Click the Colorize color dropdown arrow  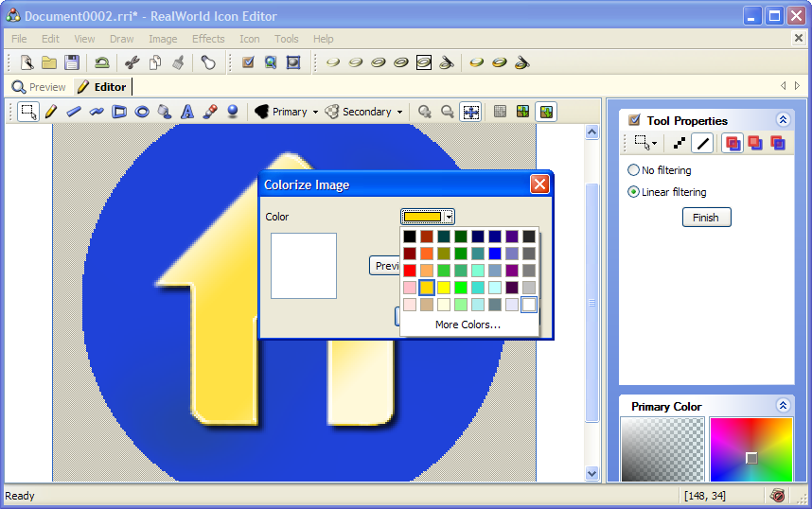coord(449,217)
